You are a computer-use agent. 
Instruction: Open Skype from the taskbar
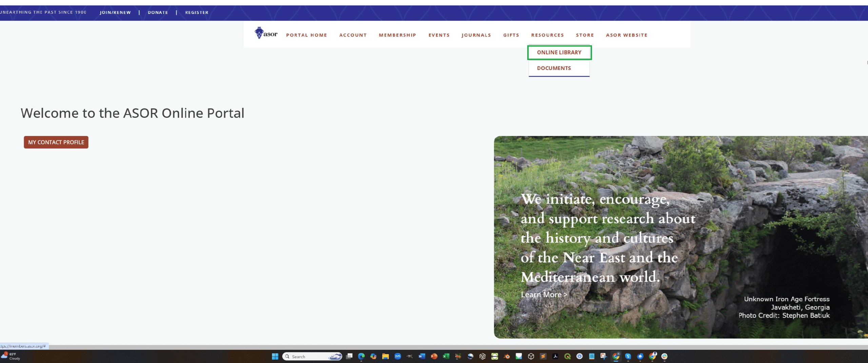[x=628, y=356]
